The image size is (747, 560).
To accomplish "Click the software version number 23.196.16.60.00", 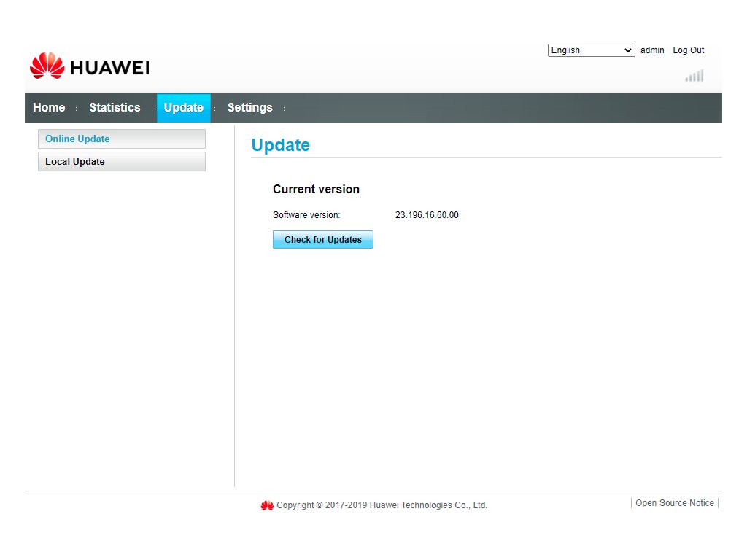I will coord(427,215).
